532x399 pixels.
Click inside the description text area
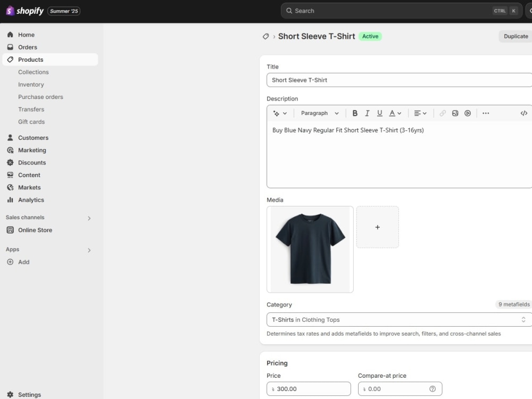click(x=400, y=154)
